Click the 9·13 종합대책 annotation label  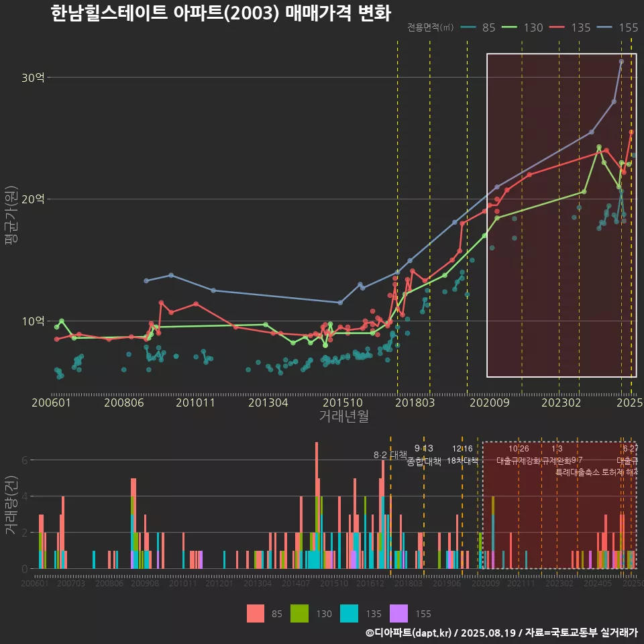tap(423, 454)
